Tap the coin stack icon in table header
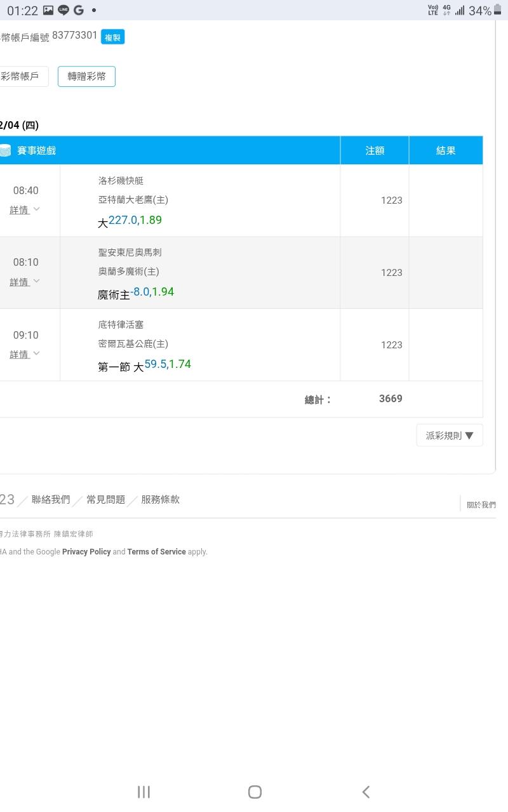 click(6, 150)
